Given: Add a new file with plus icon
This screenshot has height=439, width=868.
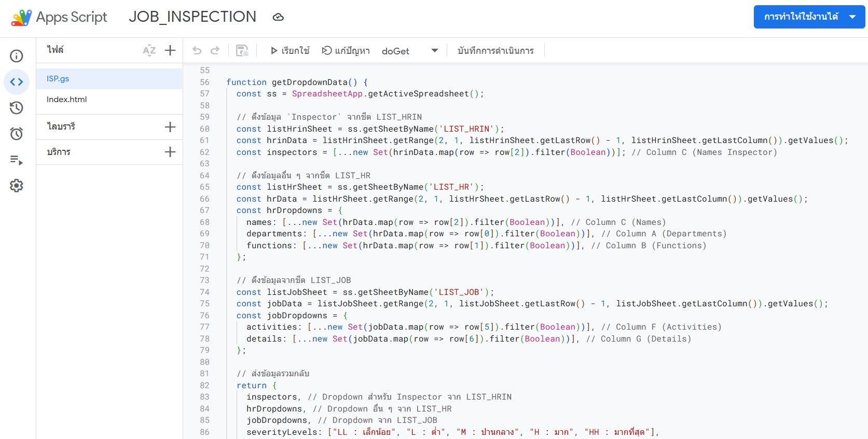Looking at the screenshot, I should [x=170, y=50].
